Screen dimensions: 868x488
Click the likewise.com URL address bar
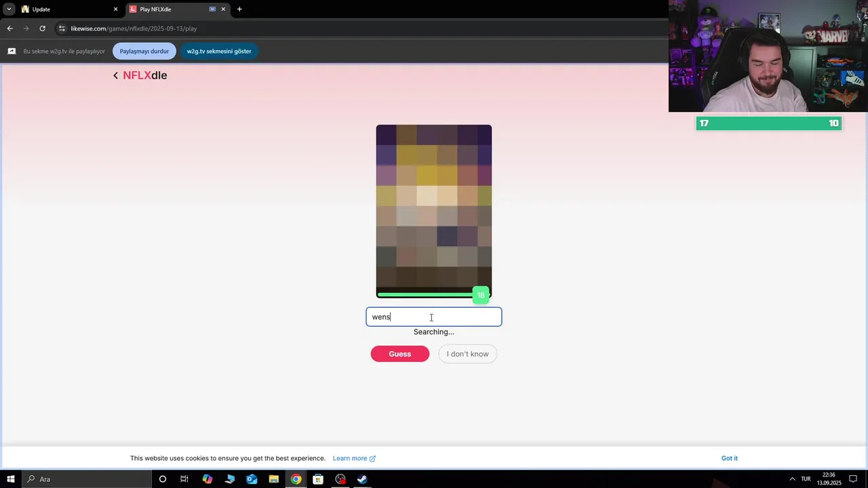tap(134, 28)
